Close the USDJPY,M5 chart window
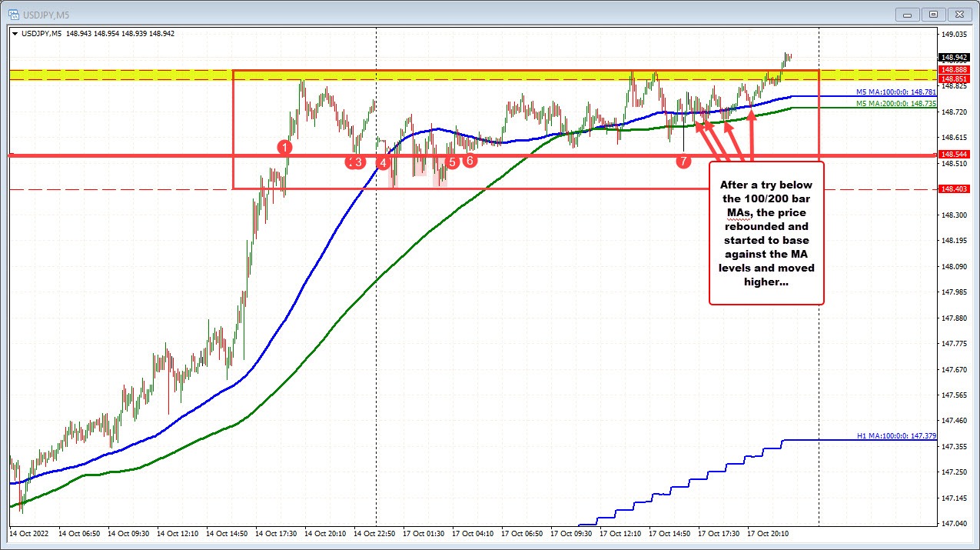980x550 pixels. pos(958,13)
